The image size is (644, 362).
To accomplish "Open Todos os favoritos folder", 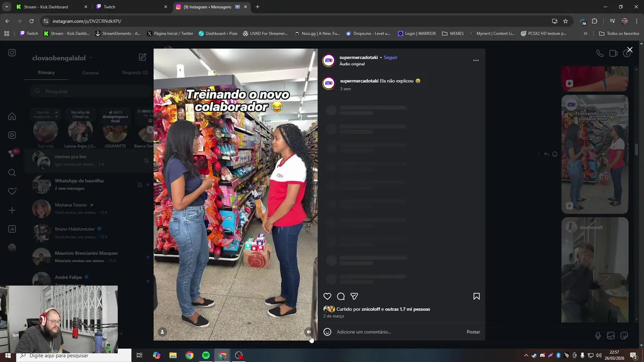I will click(619, 34).
